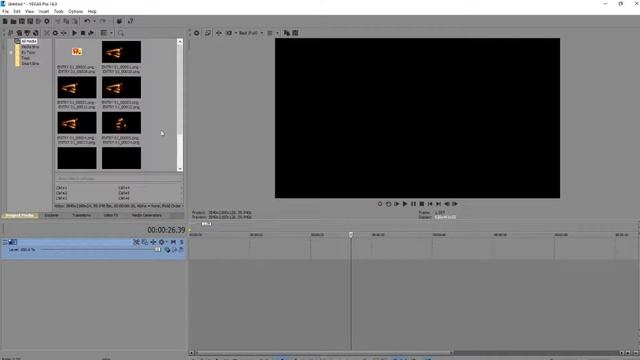Toggle split screen view in preview toolbar
This screenshot has height=360, width=640.
tap(229, 33)
